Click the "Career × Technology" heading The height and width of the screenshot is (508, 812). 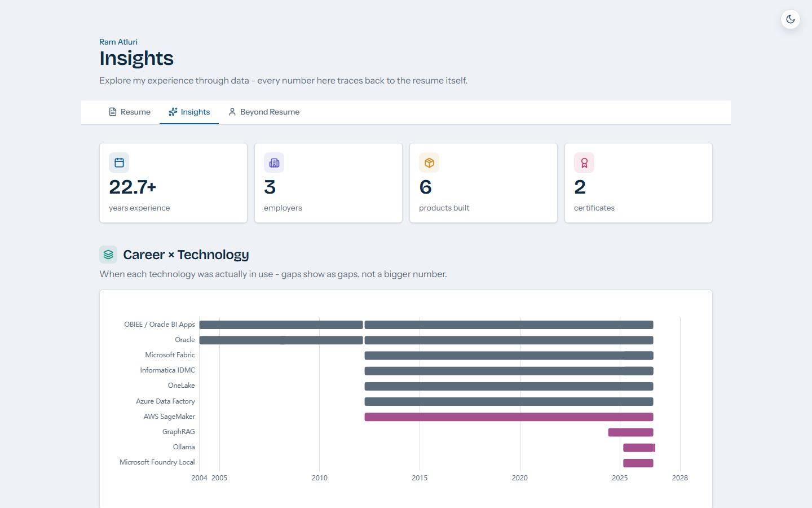tap(186, 255)
